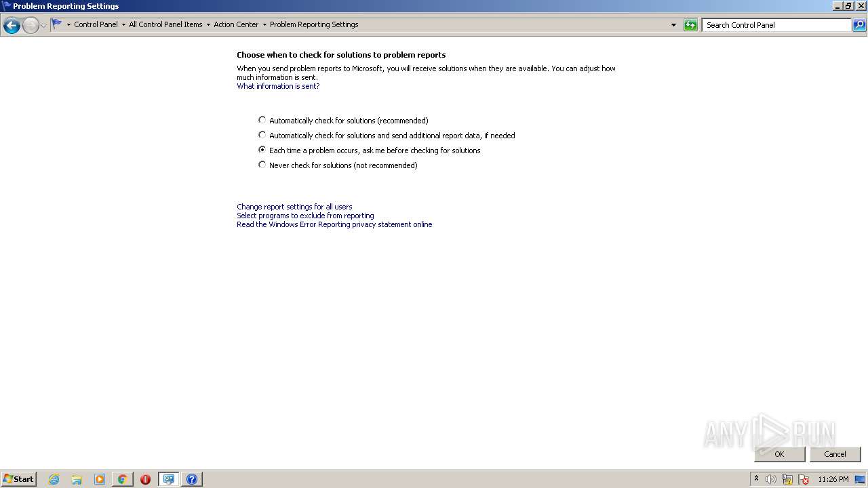The image size is (868, 488).
Task: Click the Action Center flag icon in address bar
Action: coord(57,24)
